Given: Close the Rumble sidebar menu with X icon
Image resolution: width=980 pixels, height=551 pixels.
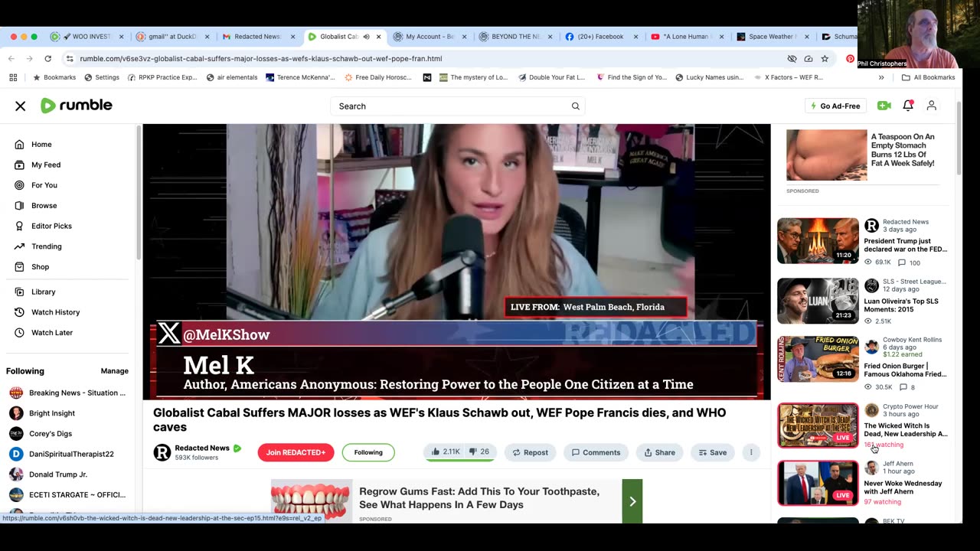Looking at the screenshot, I should click(21, 106).
